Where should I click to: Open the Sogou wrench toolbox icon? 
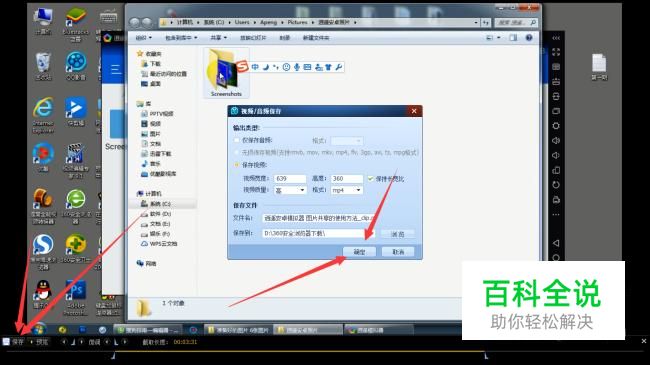(x=339, y=67)
